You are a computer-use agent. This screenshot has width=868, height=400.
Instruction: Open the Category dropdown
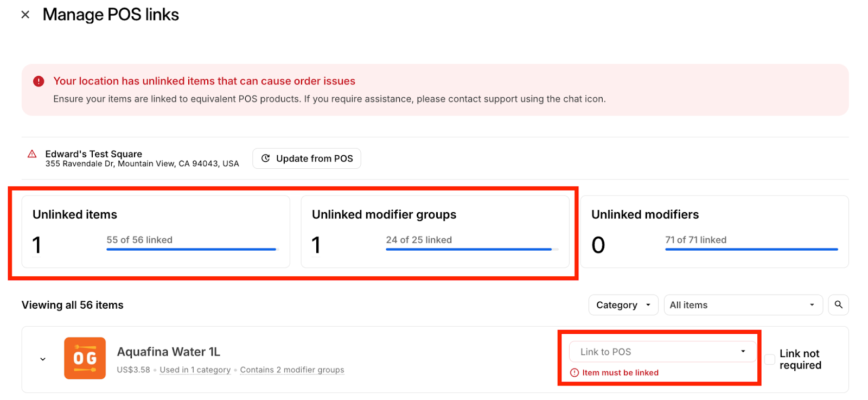(623, 305)
